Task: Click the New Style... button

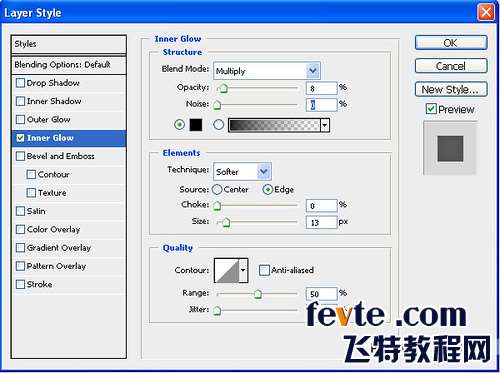Action: tap(451, 89)
